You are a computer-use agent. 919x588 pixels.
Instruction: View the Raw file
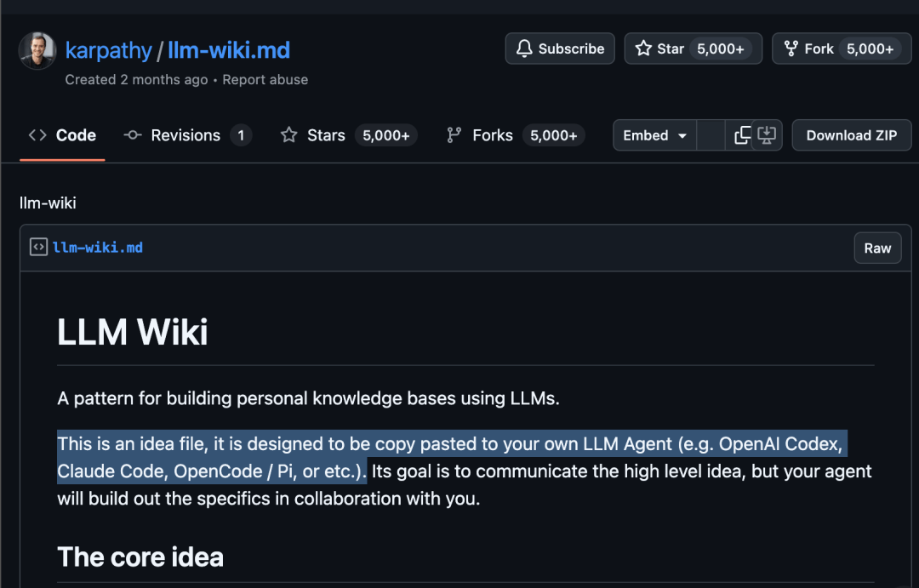pos(877,248)
